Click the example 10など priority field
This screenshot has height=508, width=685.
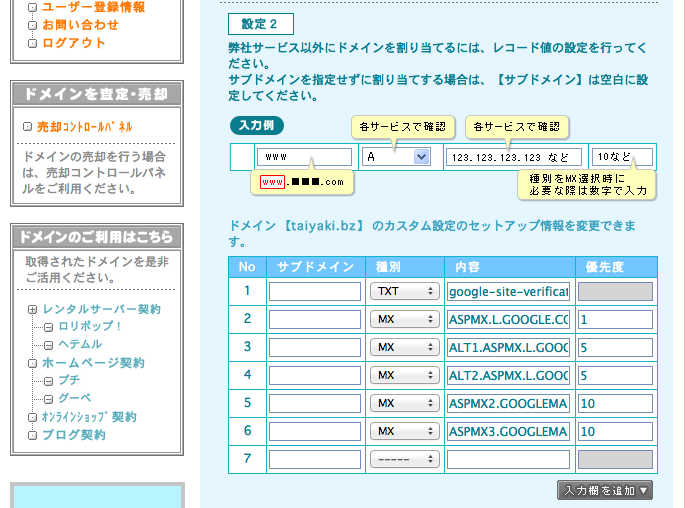tap(622, 157)
